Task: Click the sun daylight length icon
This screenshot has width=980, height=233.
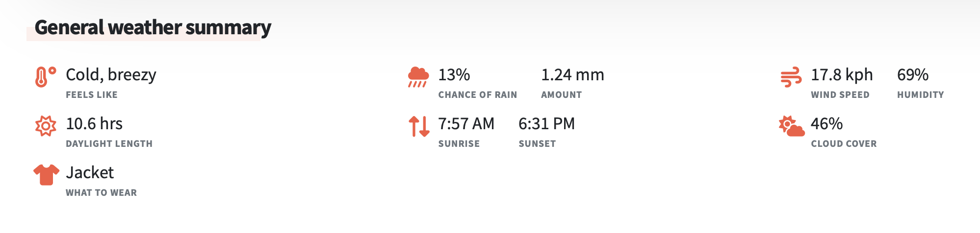Action: [x=46, y=126]
